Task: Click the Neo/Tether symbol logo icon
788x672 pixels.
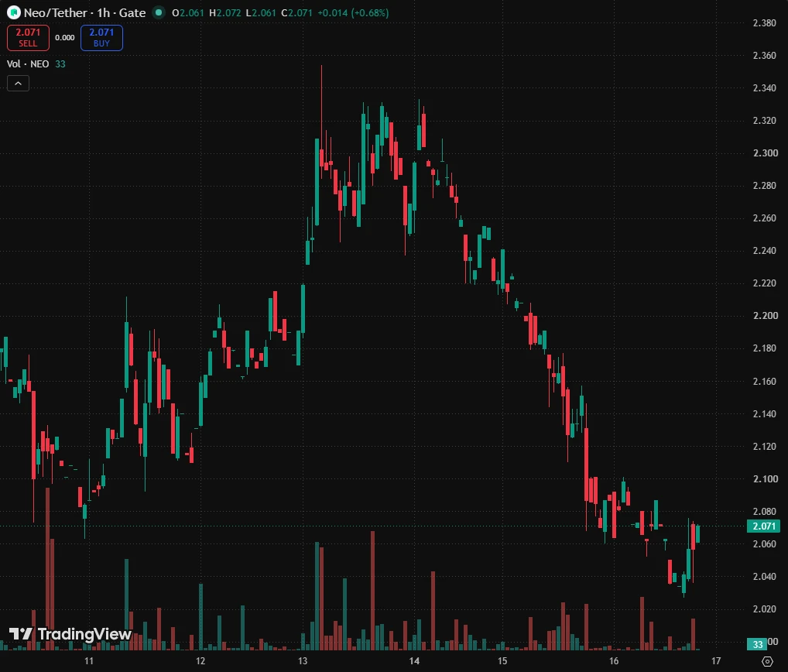Action: tap(14, 12)
